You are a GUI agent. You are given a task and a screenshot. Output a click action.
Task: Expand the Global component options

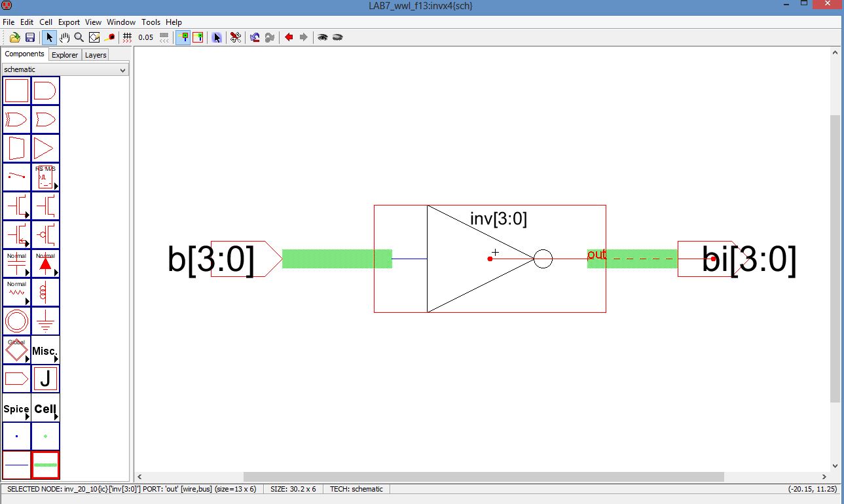coord(28,359)
